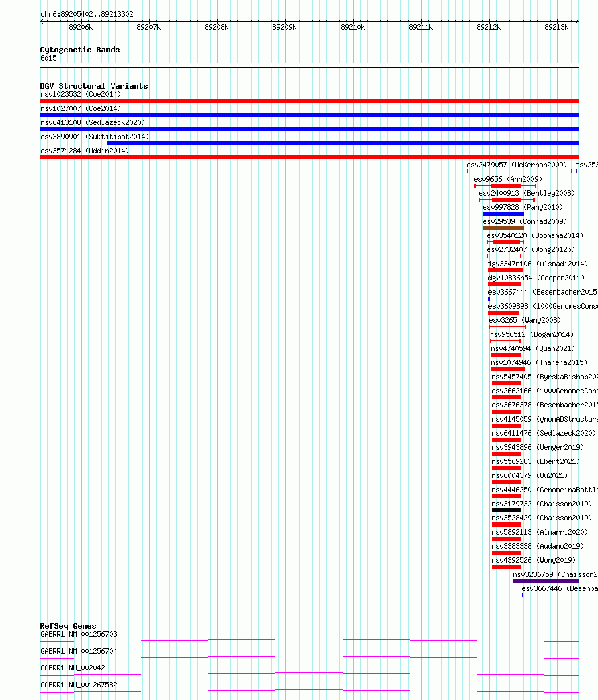The height and width of the screenshot is (700, 598).
Task: Click GABRR1|NM_001267582 transcript label
Action: (x=79, y=685)
